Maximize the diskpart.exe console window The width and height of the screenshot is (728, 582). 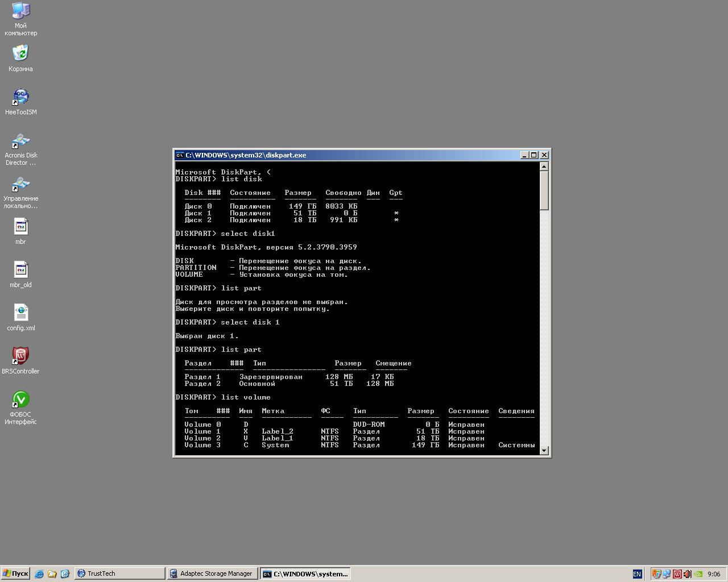(534, 155)
